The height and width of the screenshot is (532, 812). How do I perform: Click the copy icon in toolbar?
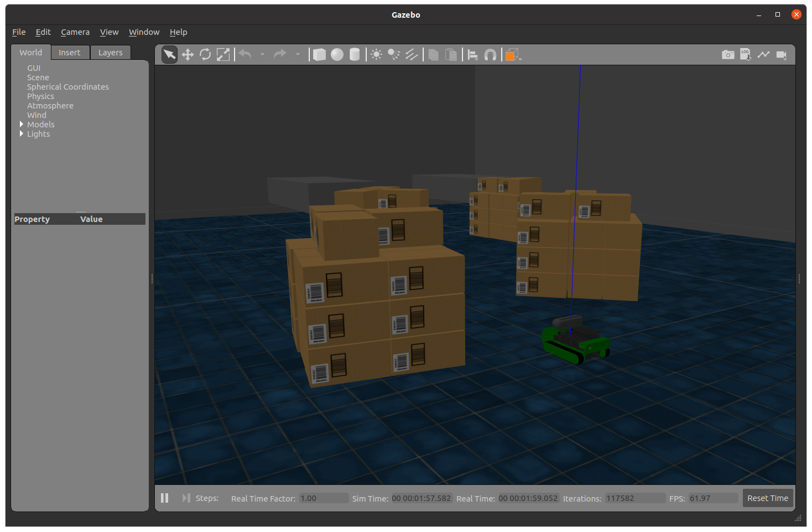point(434,54)
